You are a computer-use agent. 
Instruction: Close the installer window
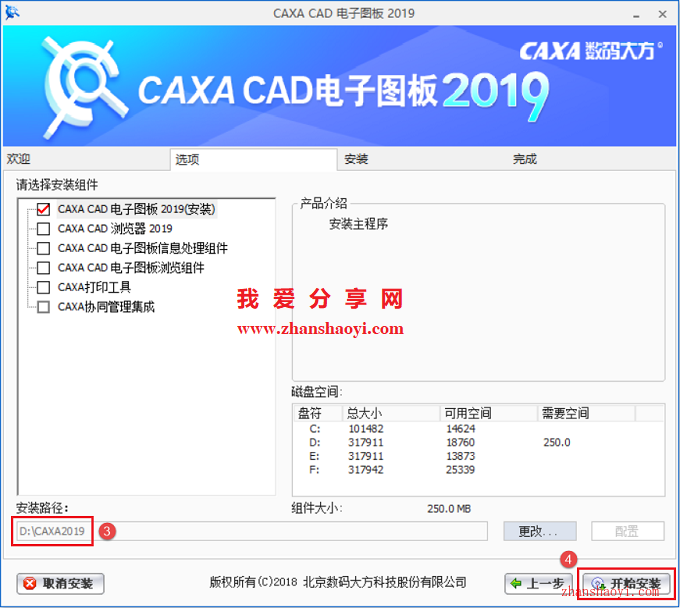[662, 14]
